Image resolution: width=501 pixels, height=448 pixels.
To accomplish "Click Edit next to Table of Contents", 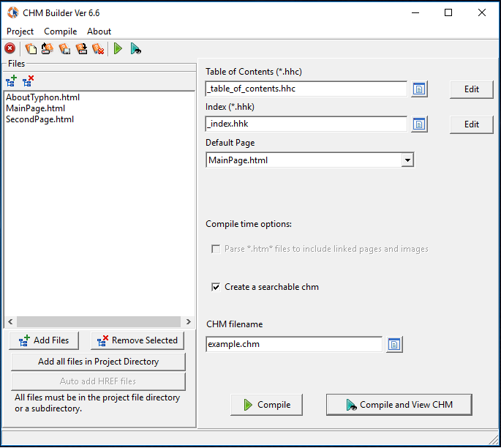I will click(472, 89).
